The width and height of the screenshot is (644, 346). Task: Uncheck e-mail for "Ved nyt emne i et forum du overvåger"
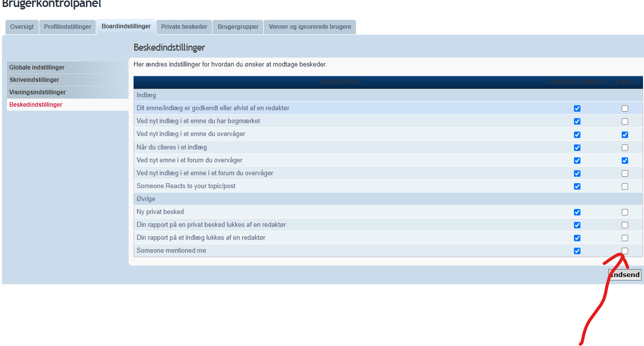point(625,160)
